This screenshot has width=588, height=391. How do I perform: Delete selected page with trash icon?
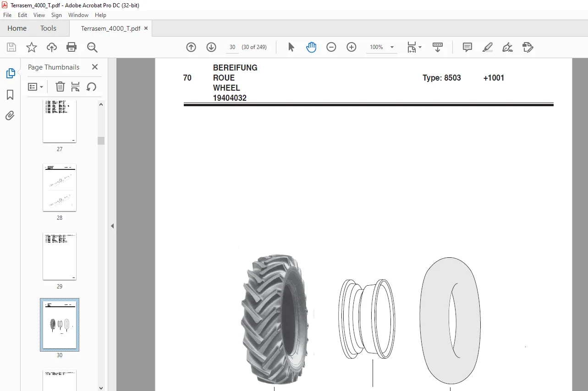point(60,87)
